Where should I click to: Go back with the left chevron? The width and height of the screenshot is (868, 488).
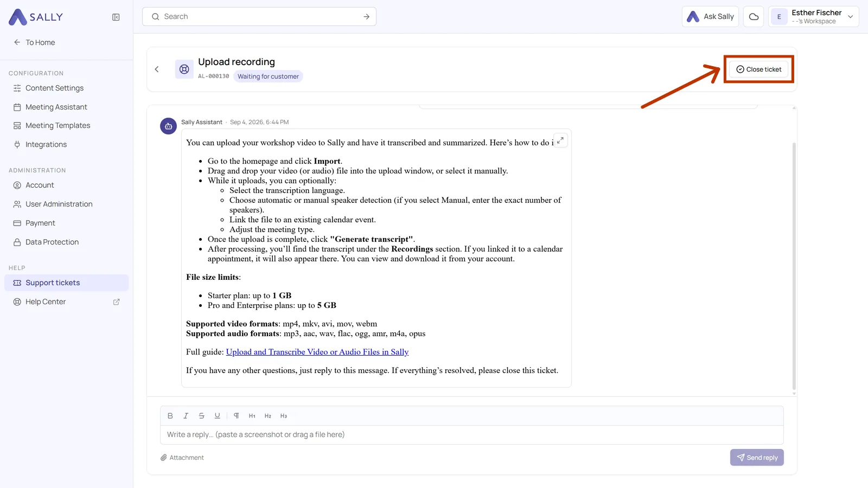[157, 69]
